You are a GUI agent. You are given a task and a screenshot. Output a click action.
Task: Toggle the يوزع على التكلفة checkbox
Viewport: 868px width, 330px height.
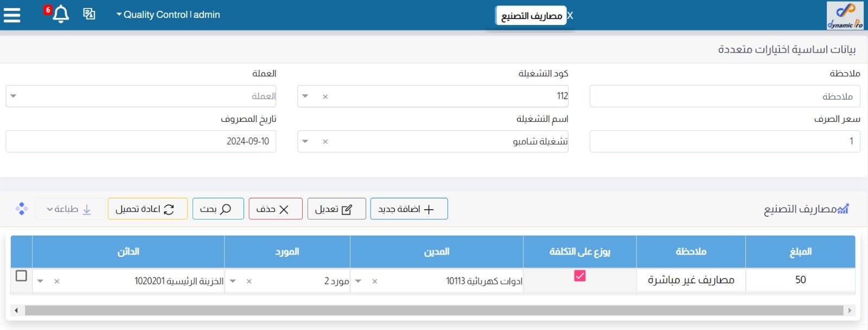tap(579, 276)
